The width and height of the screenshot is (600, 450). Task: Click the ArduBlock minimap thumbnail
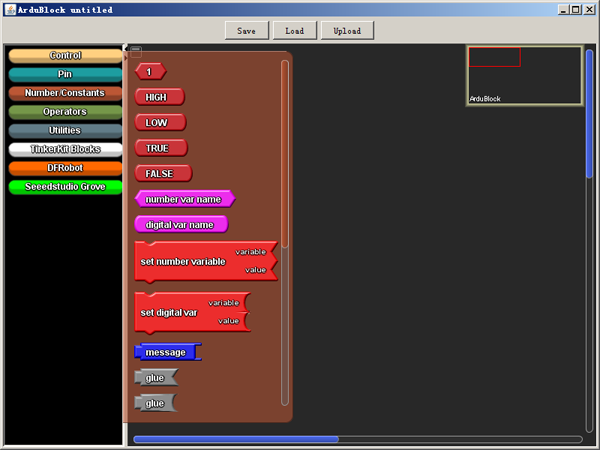click(x=524, y=75)
